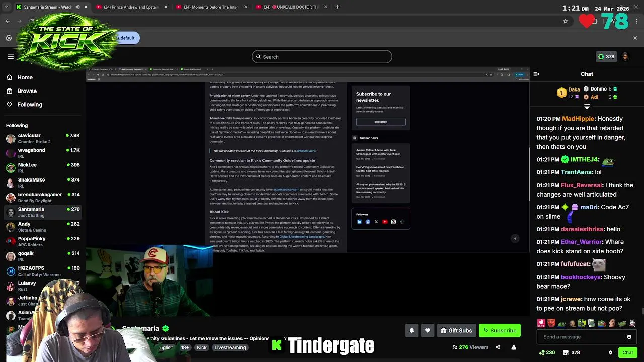Select Santamaria channel in Following list
The height and width of the screenshot is (362, 644).
pyautogui.click(x=43, y=212)
